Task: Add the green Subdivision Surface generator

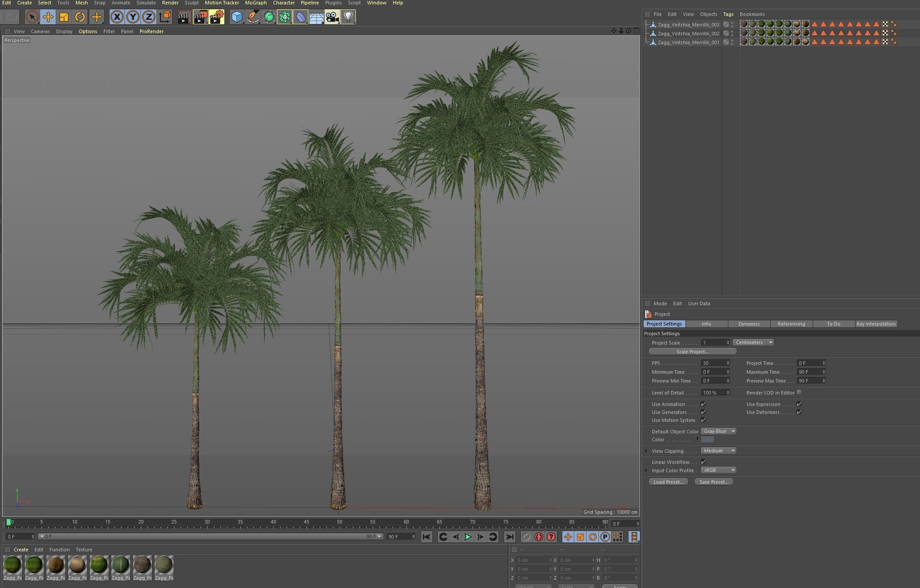Action: click(269, 17)
